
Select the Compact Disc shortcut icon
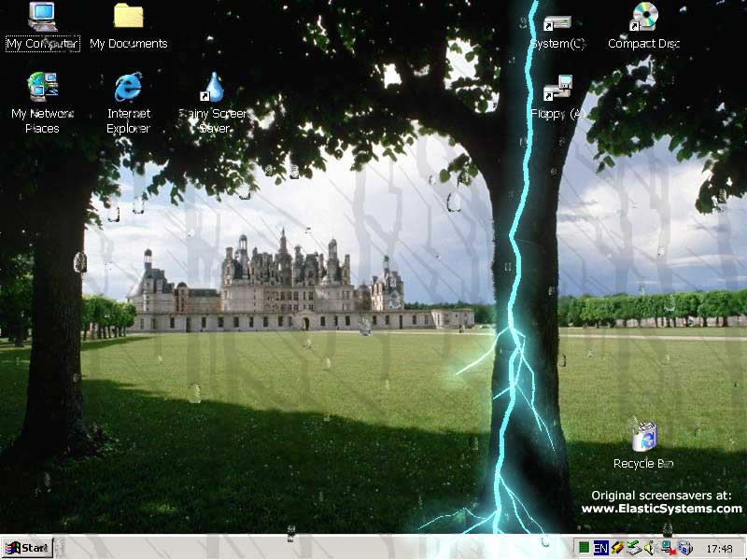coord(643,26)
